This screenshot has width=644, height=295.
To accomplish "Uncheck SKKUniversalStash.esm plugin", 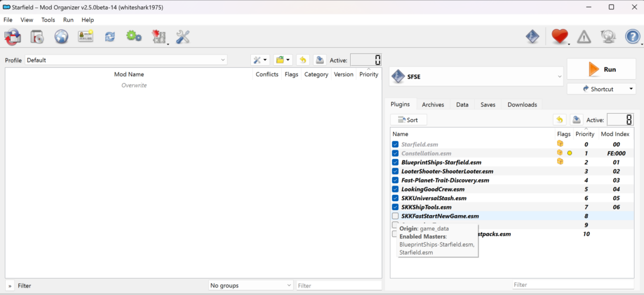I will click(395, 198).
